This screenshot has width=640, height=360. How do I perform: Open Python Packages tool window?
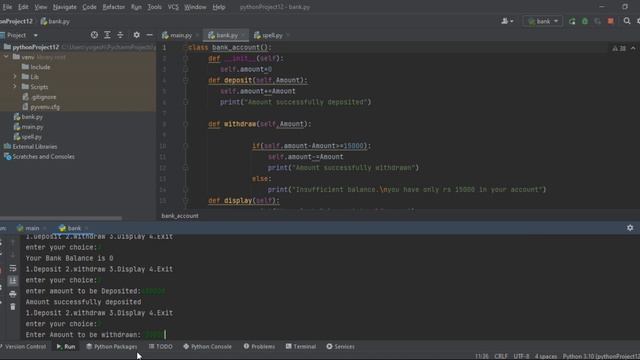pyautogui.click(x=112, y=347)
